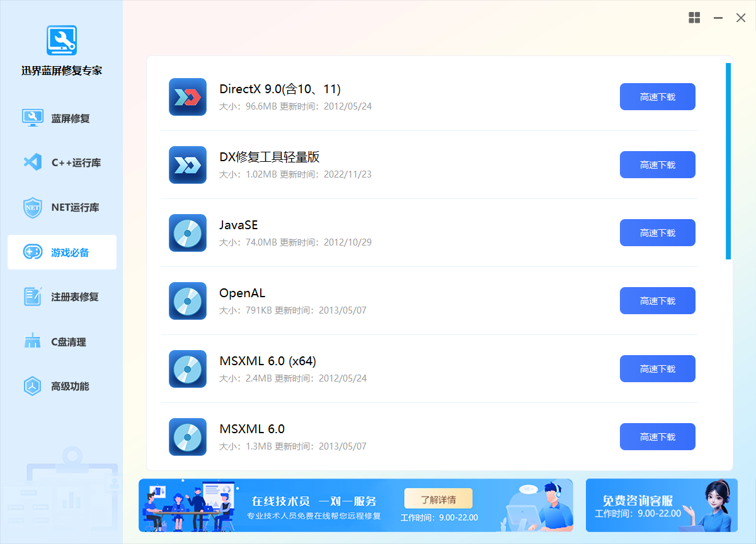Click the blue vertical scrollbar thumb

[728, 161]
